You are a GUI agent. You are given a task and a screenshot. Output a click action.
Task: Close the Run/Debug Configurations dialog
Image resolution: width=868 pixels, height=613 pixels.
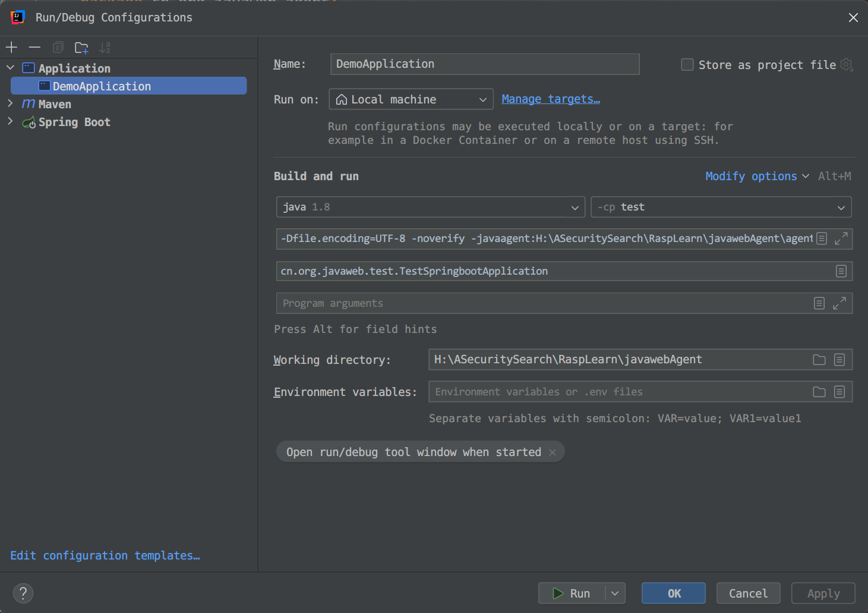click(x=853, y=18)
